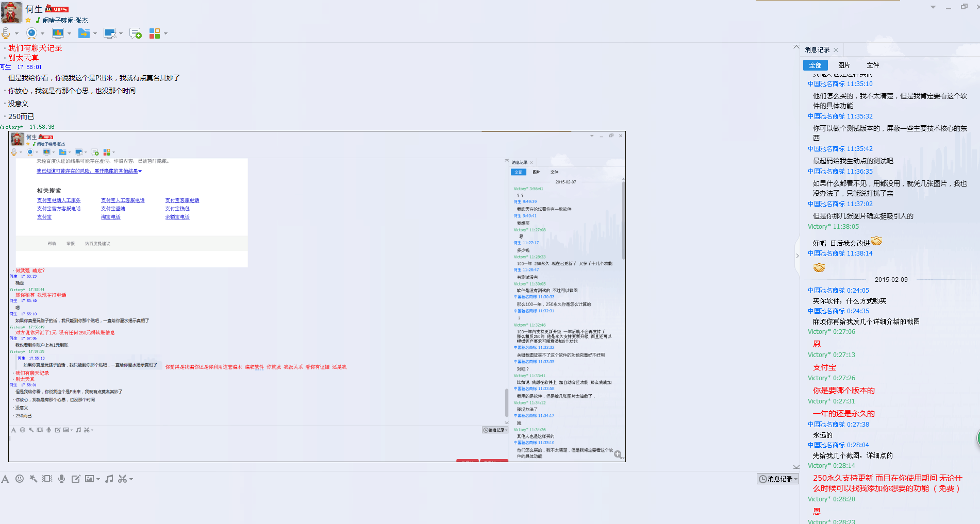Open the emoji smiley picker

tap(20, 479)
